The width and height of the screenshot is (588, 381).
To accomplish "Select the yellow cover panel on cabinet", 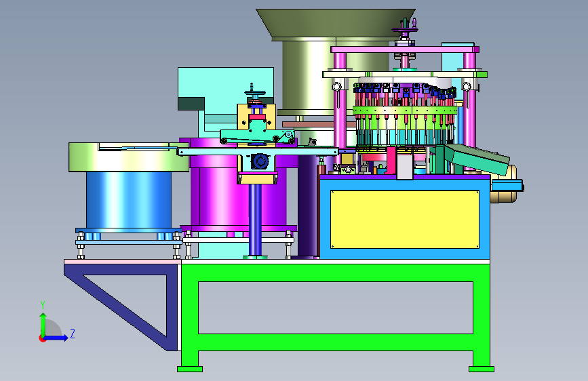I will pos(405,220).
